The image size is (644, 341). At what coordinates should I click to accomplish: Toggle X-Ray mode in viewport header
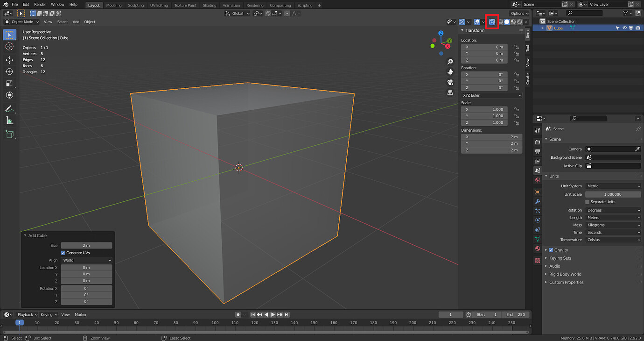tap(492, 22)
